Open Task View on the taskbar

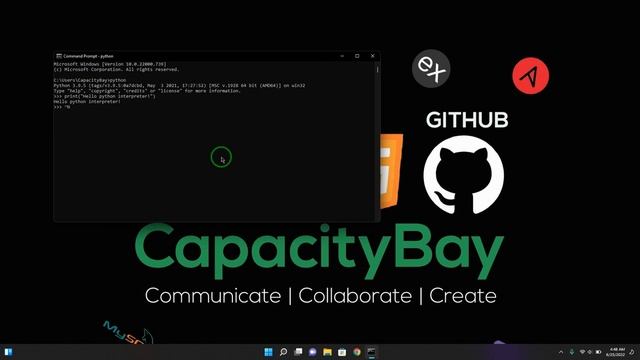point(298,352)
